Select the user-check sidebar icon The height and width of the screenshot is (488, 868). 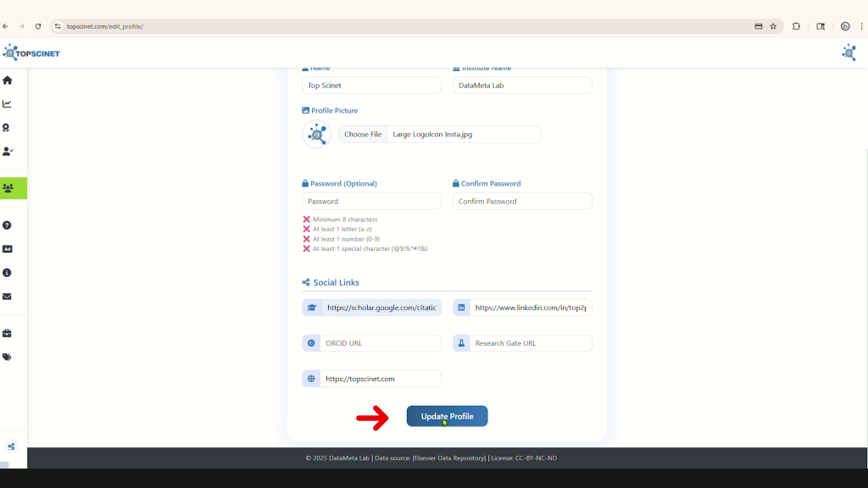8,152
